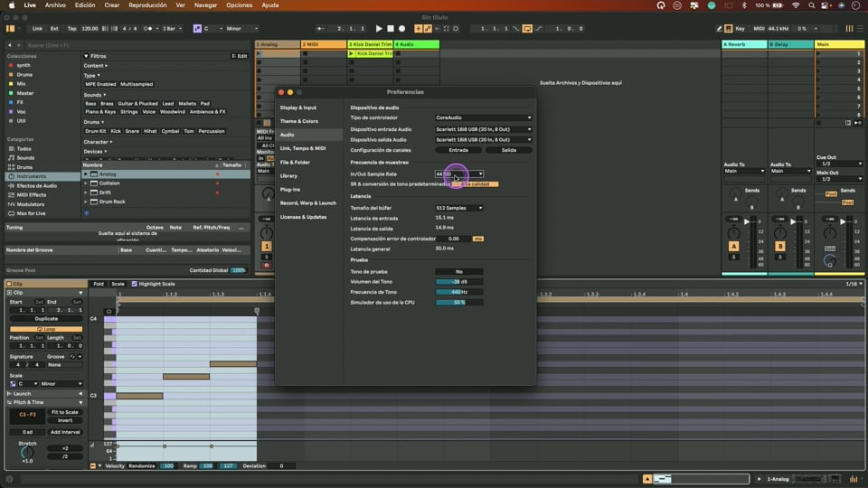
Task: Toggle the metronome icon
Action: click(x=147, y=28)
